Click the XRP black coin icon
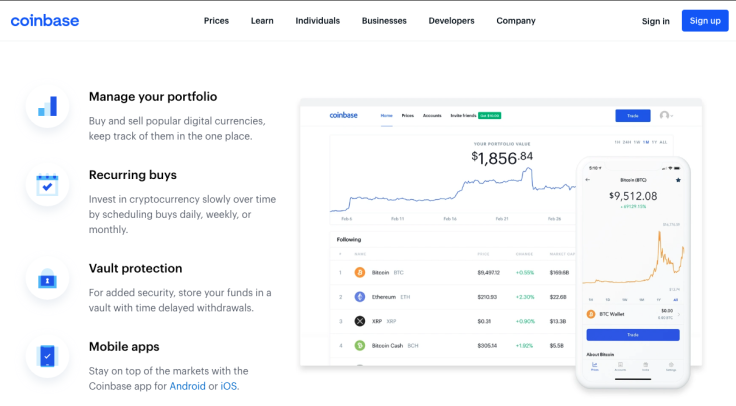The height and width of the screenshot is (406, 736). click(x=360, y=321)
